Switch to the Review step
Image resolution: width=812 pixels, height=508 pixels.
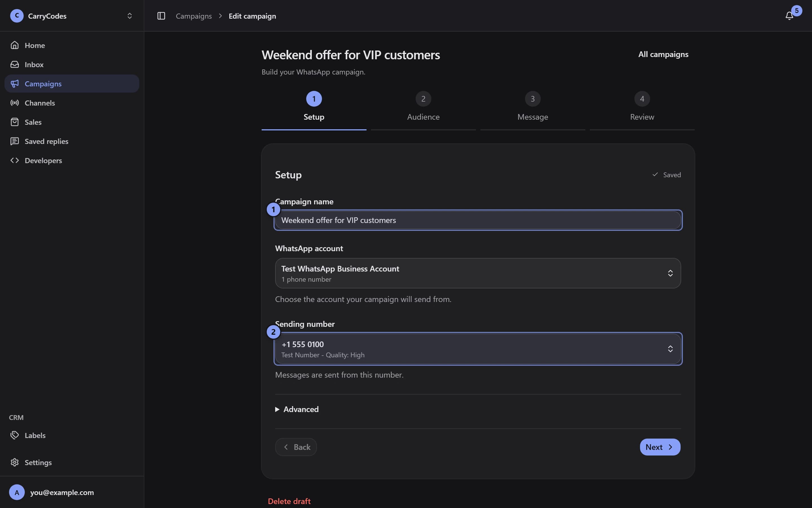[642, 110]
